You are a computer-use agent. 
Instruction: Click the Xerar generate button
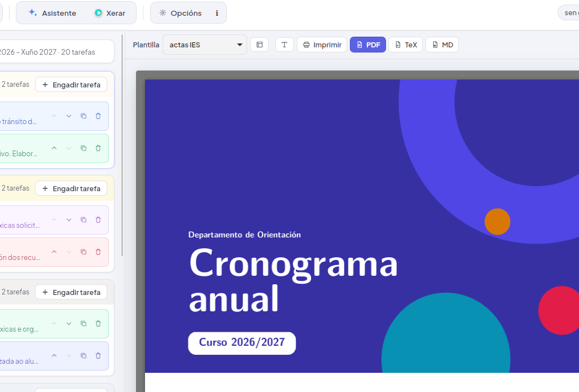coord(109,13)
